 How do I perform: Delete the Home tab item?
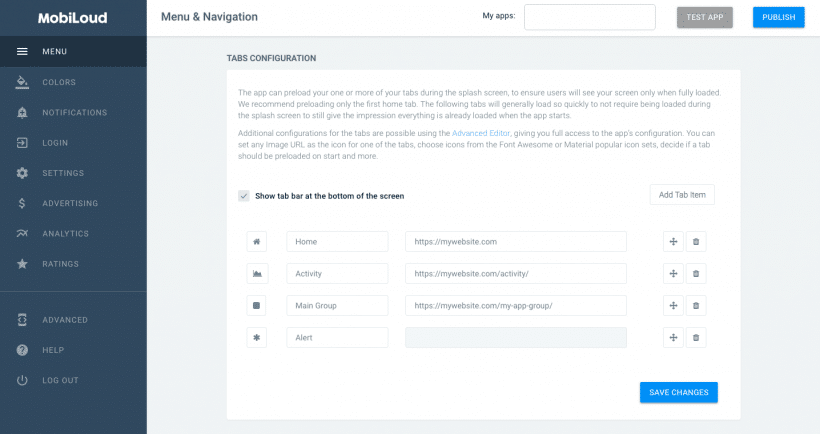tap(696, 242)
